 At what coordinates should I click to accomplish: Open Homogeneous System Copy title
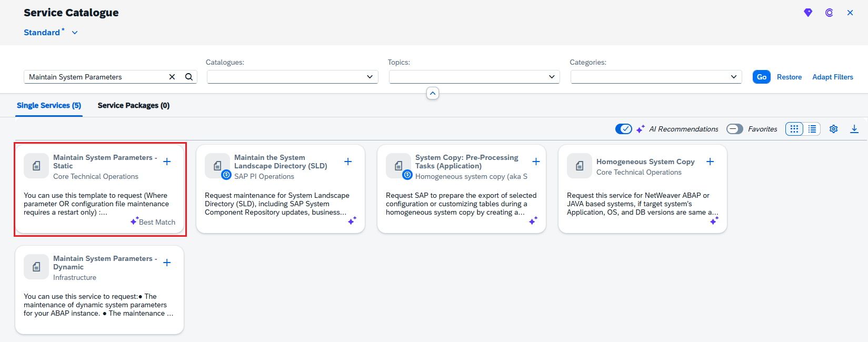[645, 162]
